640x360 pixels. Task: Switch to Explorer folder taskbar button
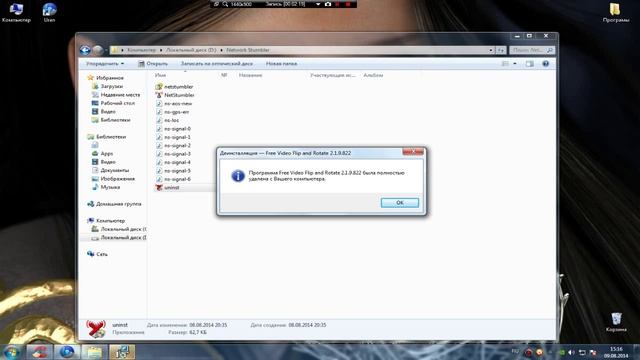94,352
